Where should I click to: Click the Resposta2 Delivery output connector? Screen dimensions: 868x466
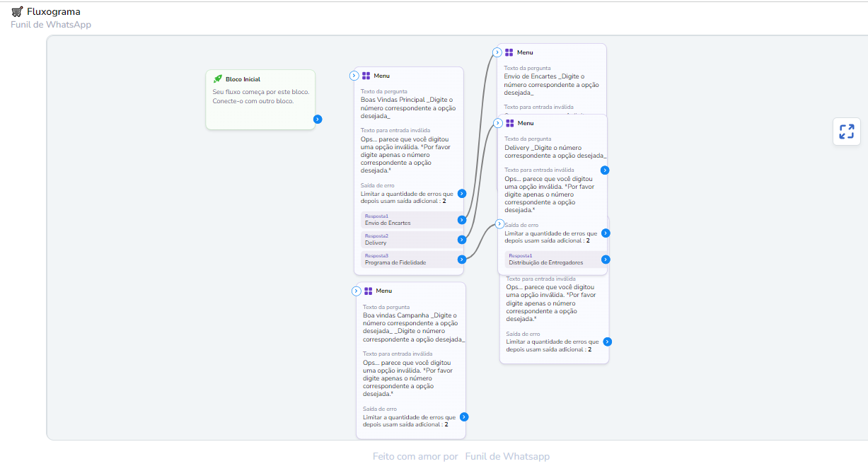click(x=462, y=240)
